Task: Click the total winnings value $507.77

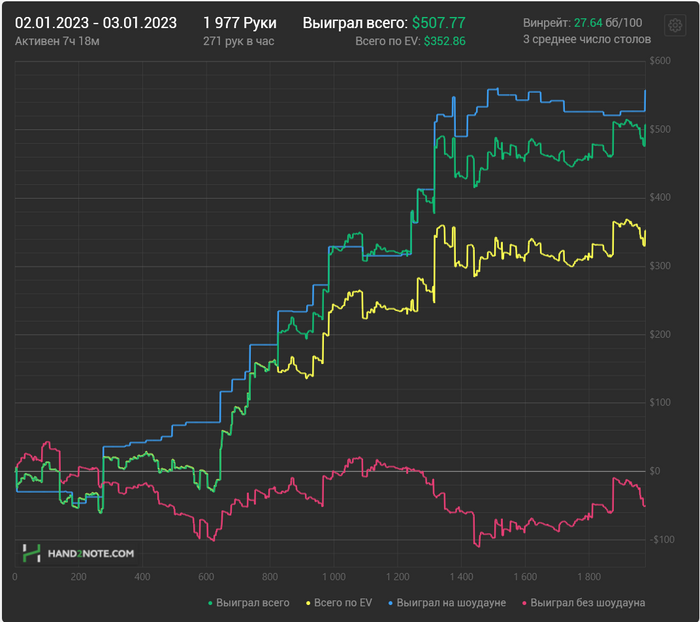Action: coord(438,23)
